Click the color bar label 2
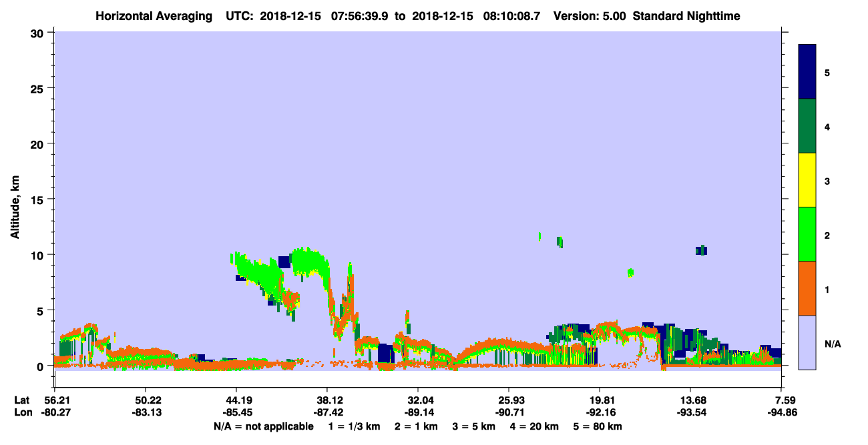Screen dimensions: 868x445 point(827,236)
